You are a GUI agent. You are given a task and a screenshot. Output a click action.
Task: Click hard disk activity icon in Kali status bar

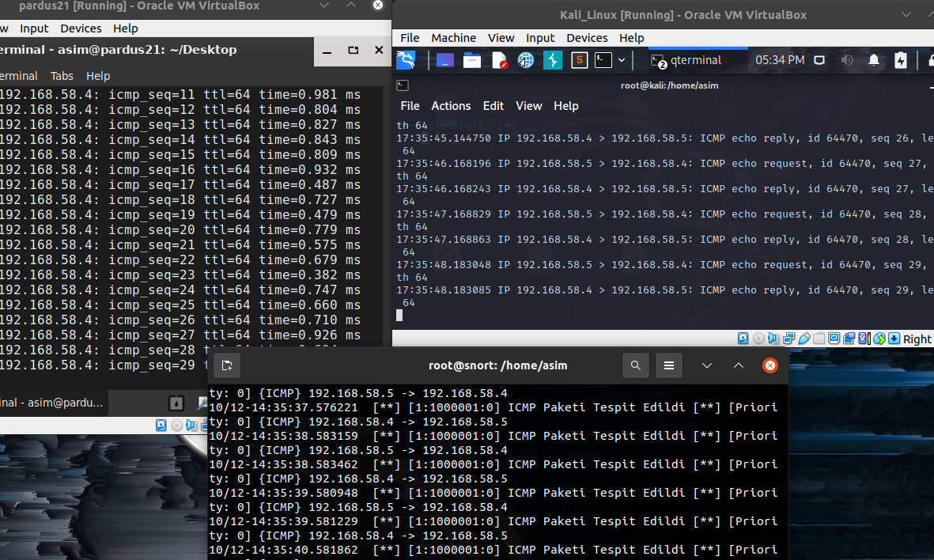tap(743, 339)
